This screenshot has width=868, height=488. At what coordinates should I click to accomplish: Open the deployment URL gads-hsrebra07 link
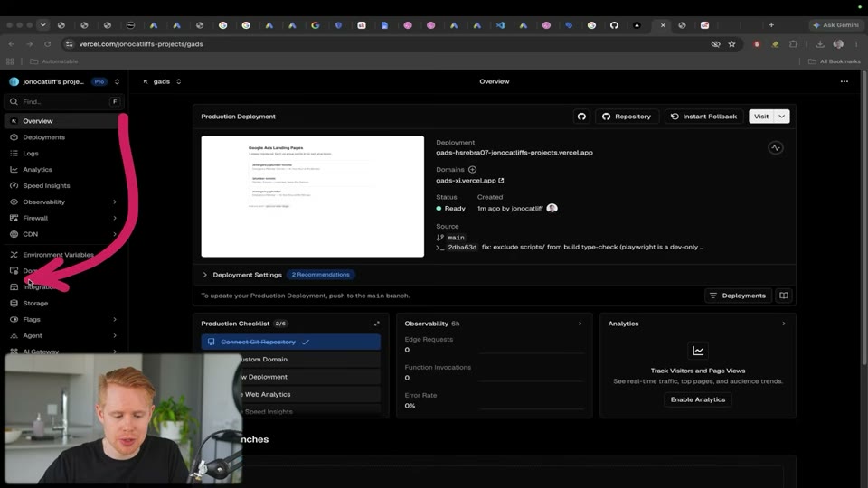coord(514,152)
